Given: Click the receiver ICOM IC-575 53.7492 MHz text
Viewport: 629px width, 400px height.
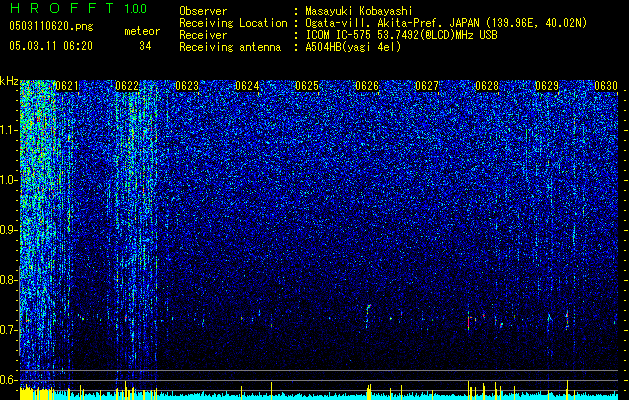Looking at the screenshot, I should point(401,35).
